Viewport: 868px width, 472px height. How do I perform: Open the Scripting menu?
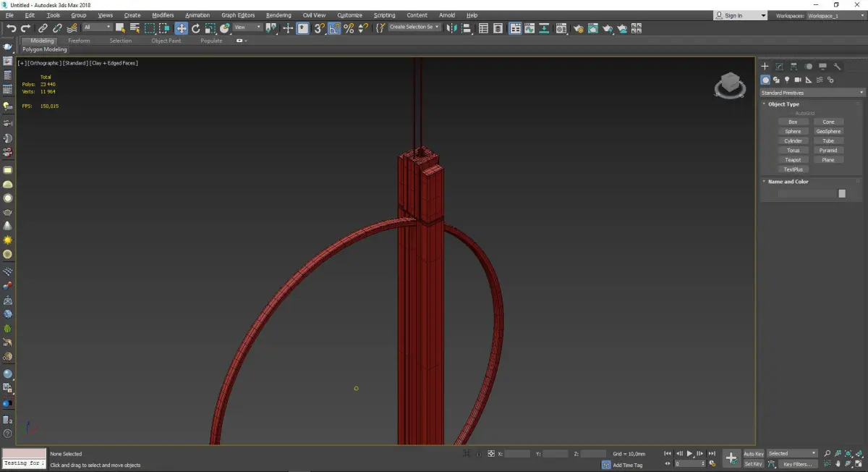point(384,15)
